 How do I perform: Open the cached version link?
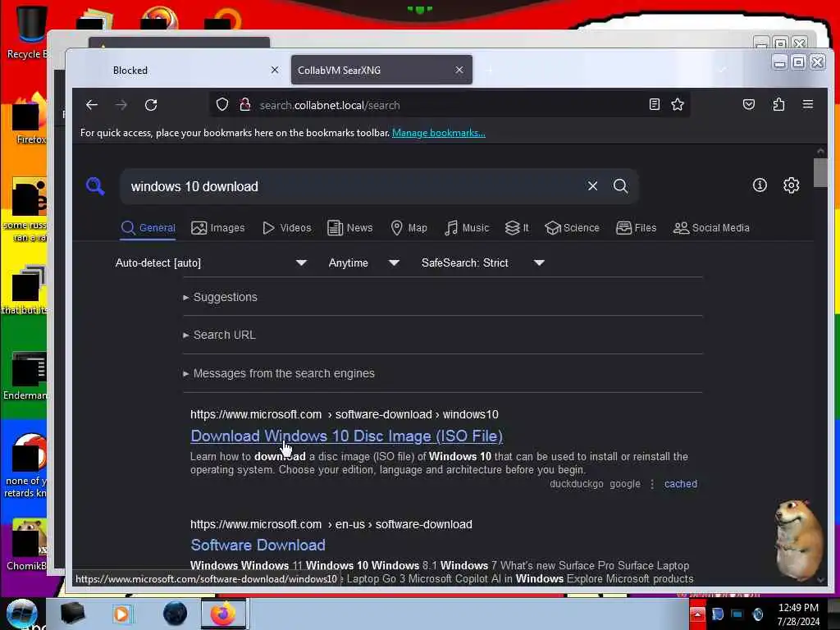click(680, 484)
